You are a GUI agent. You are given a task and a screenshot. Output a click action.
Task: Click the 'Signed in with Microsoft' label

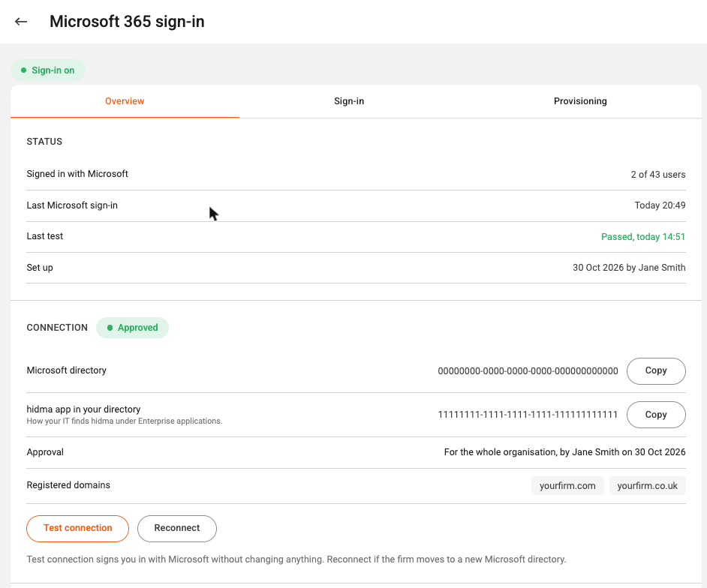[77, 174]
